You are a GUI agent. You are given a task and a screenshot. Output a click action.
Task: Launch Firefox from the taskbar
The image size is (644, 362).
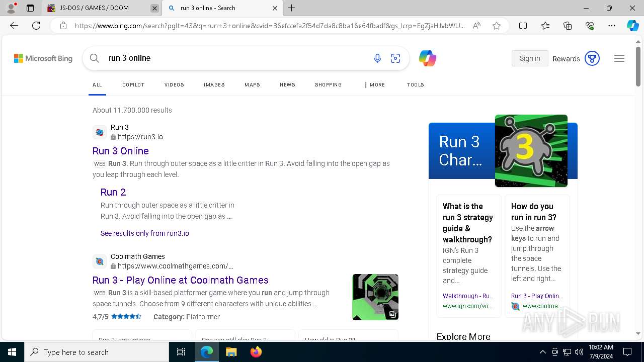pos(256,352)
